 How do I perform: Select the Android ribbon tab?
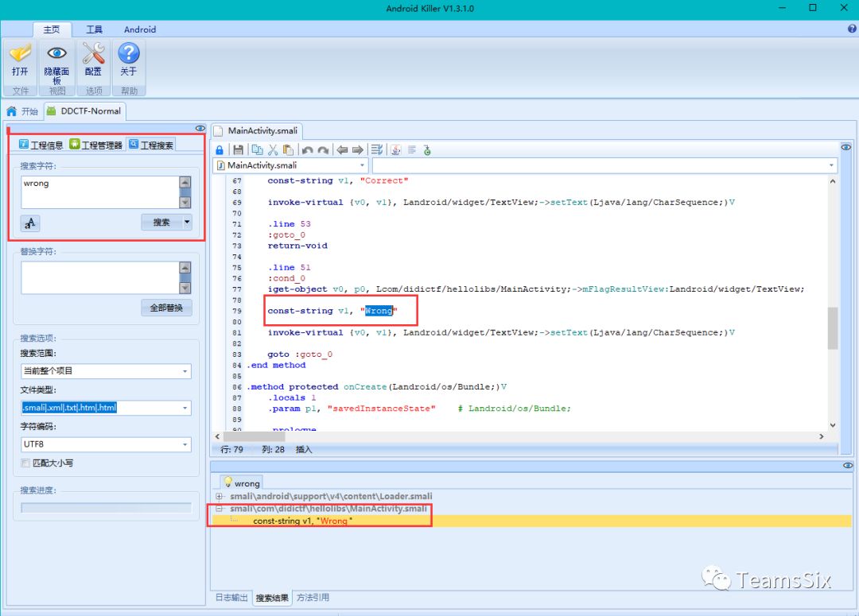point(140,29)
